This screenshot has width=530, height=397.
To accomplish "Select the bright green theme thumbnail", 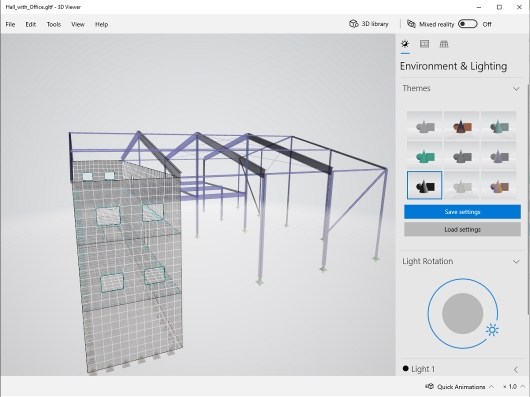I will click(x=425, y=155).
